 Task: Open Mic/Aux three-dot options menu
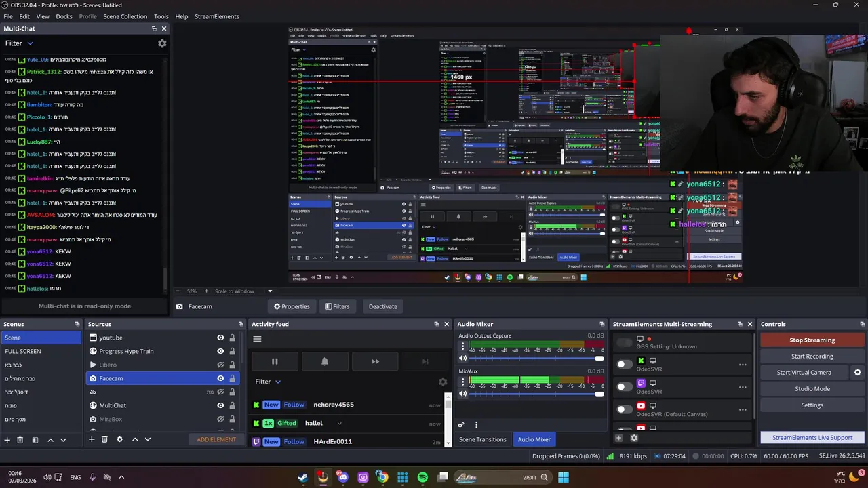(x=462, y=382)
